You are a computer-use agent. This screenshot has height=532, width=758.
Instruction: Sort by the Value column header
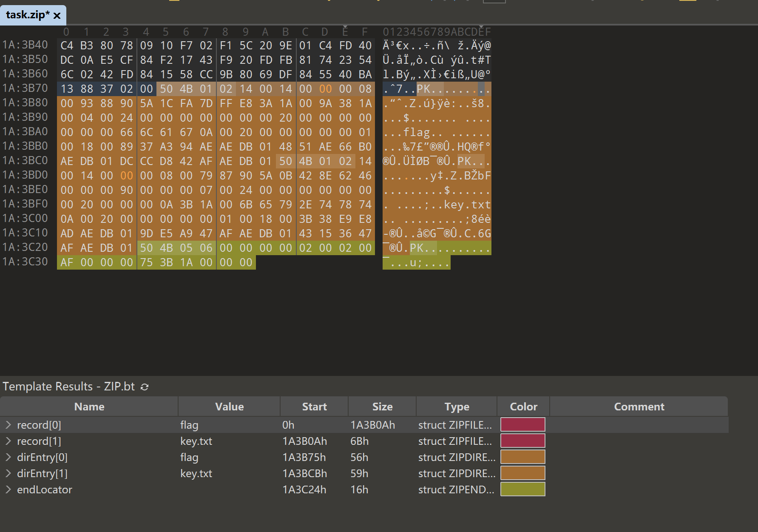[229, 407]
